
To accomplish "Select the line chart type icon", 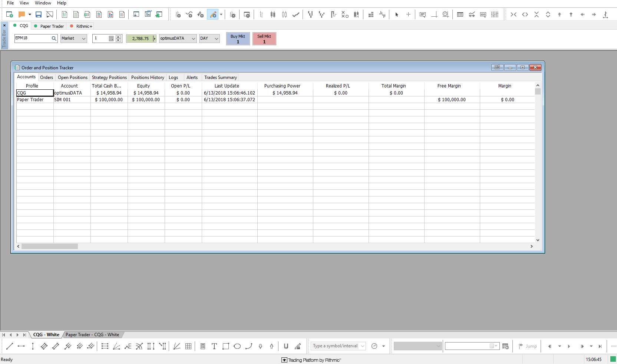I will point(296,14).
